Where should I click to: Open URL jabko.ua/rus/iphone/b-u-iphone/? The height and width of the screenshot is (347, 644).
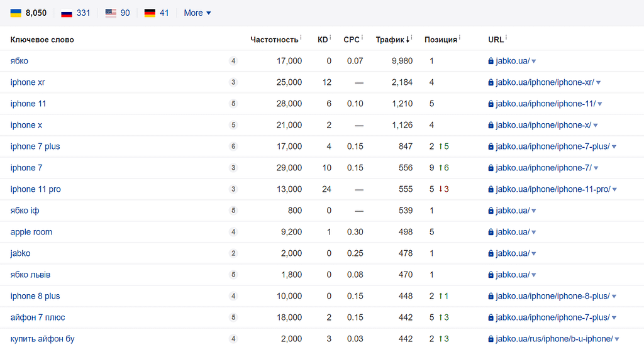click(555, 338)
